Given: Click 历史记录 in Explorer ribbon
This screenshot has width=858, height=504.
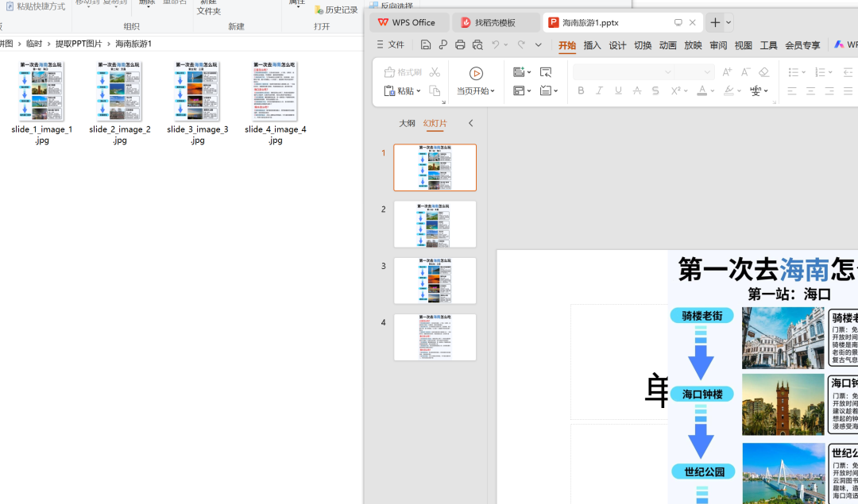Looking at the screenshot, I should click(x=336, y=10).
